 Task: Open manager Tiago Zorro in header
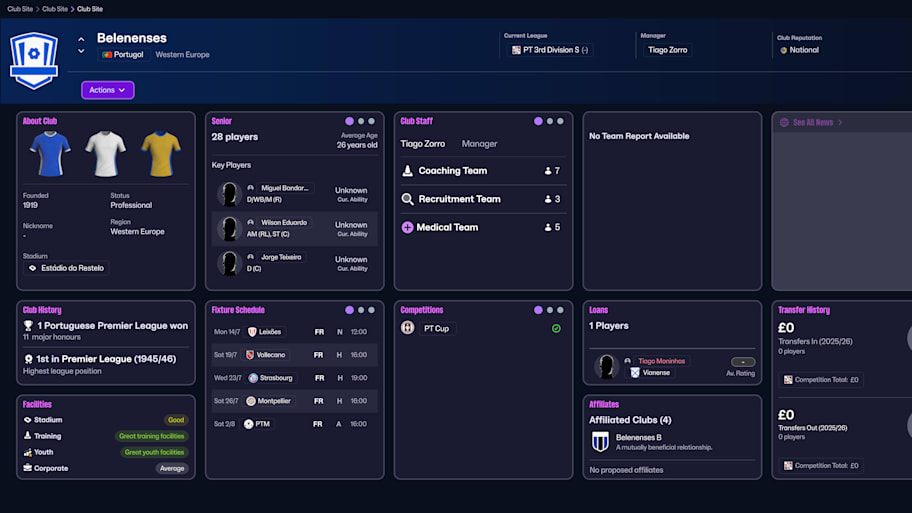pyautogui.click(x=667, y=50)
